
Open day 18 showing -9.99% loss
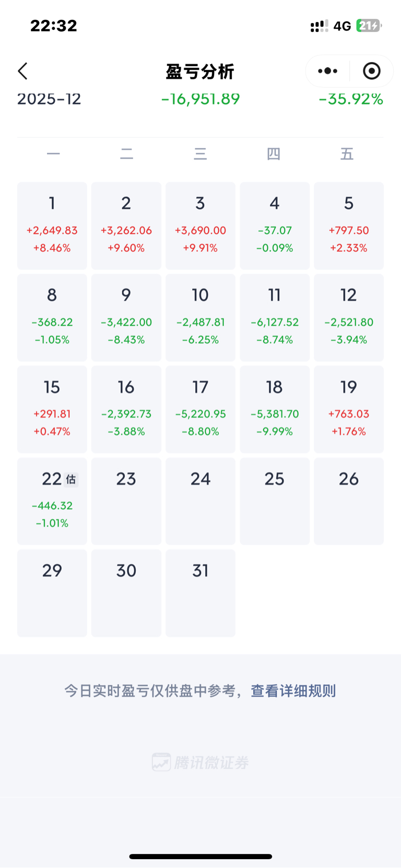(x=275, y=409)
